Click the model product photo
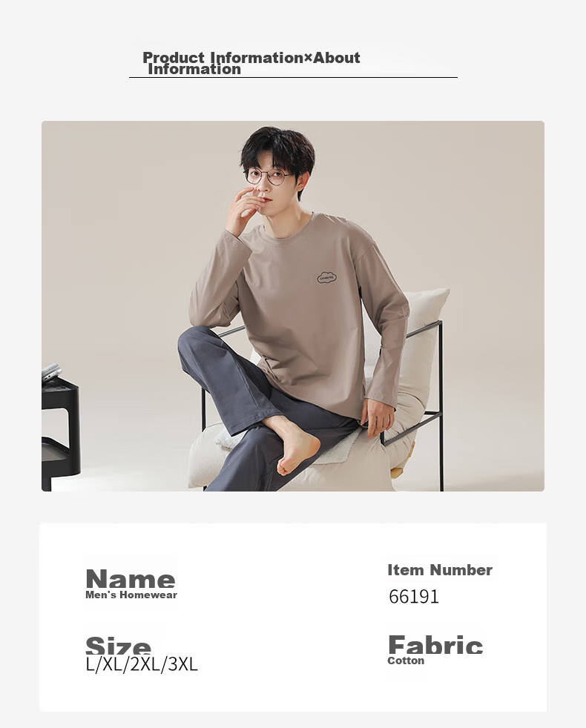586x728 pixels. pos(293,306)
